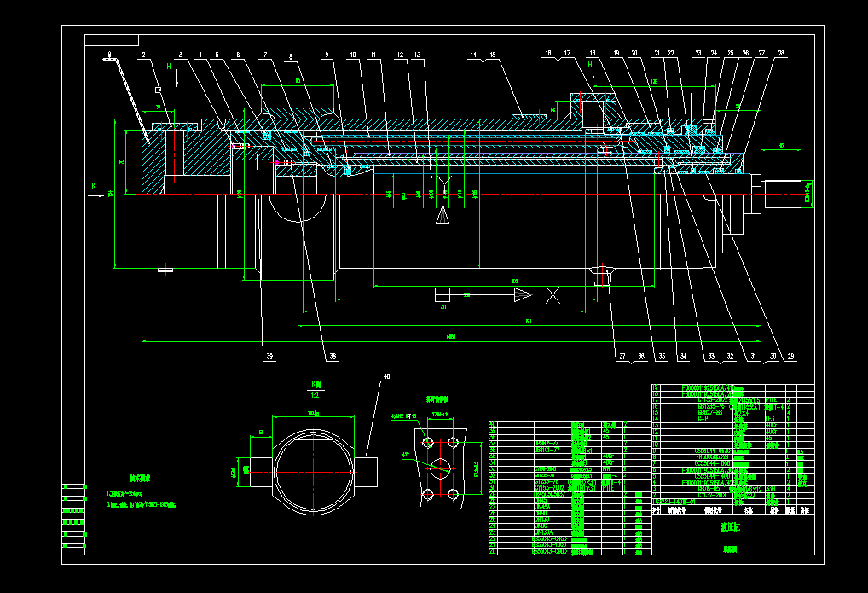Click row 19 at top of right parts list

tap(733, 387)
